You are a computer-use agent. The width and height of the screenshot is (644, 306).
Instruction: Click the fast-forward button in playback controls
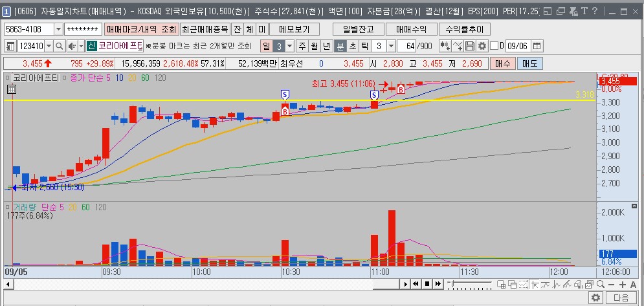tap(438, 284)
